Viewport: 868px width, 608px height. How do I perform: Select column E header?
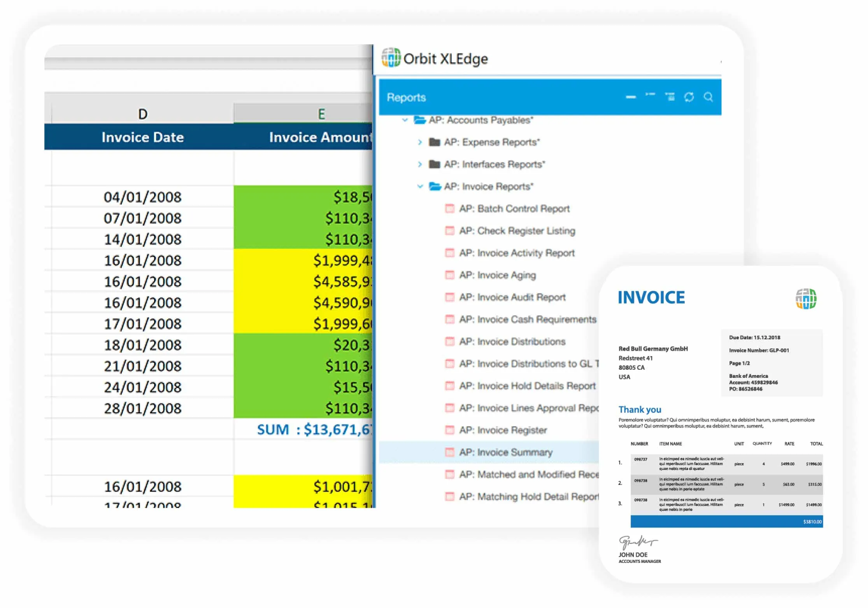point(321,114)
